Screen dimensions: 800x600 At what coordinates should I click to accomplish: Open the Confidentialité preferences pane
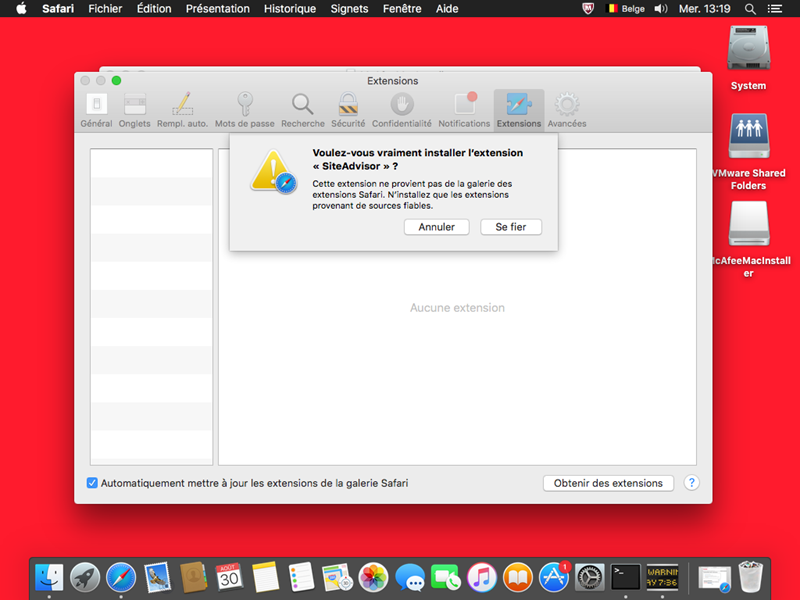pyautogui.click(x=402, y=110)
